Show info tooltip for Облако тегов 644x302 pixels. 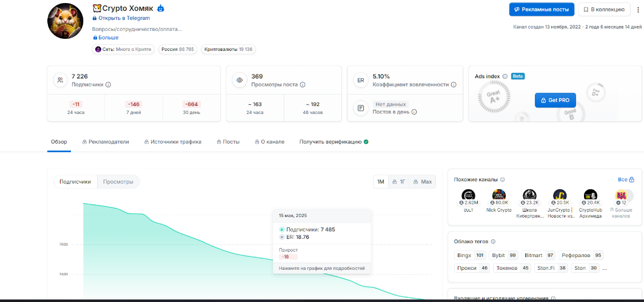493,242
